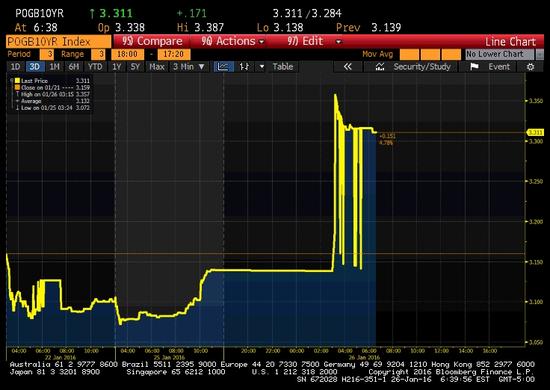Image resolution: width=550 pixels, height=390 pixels.
Task: Switch to the Table view
Action: click(283, 67)
